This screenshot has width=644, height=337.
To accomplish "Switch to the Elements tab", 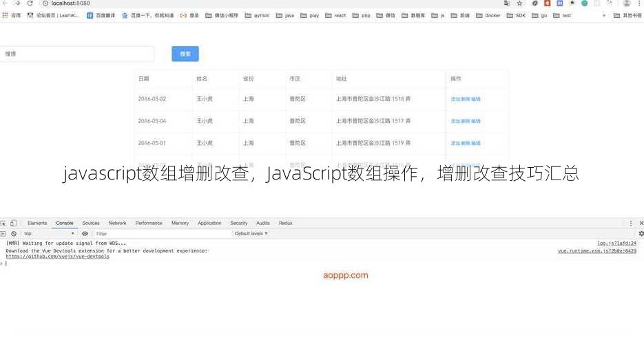I will tap(37, 223).
